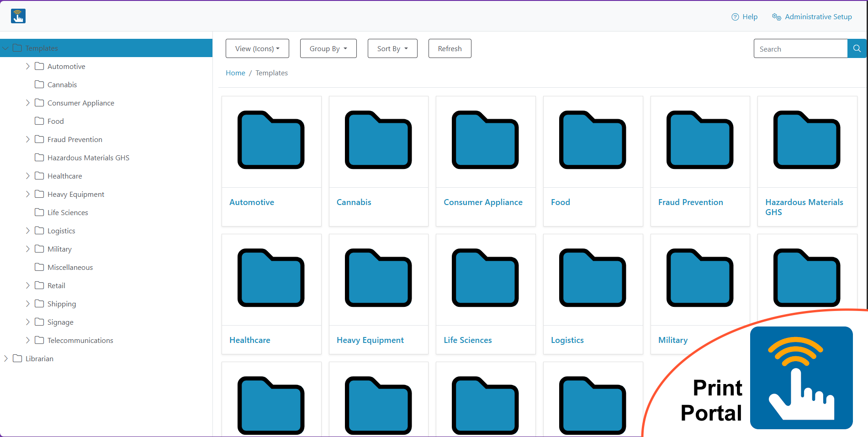
Task: Open the Automotive folder icon in grid
Action: [x=271, y=140]
